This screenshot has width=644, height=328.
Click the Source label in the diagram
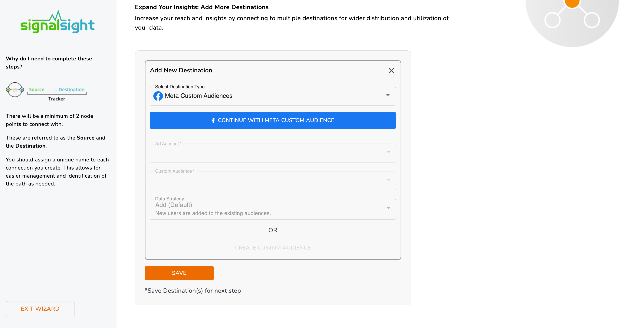tap(36, 89)
